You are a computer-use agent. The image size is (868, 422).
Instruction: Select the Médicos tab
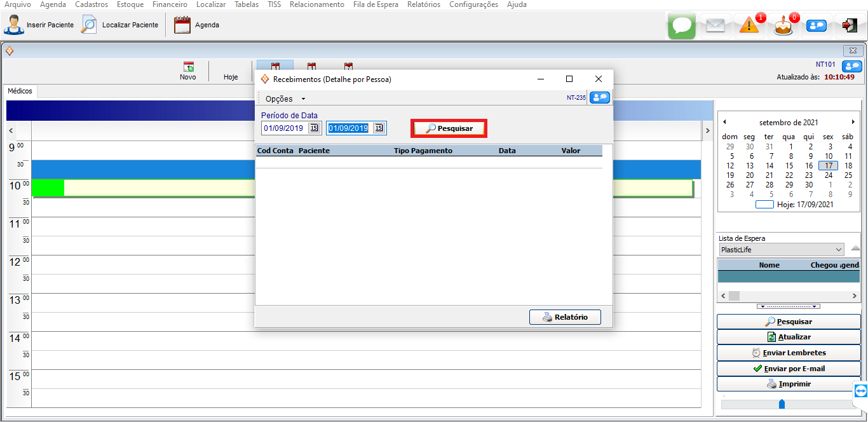tap(20, 91)
